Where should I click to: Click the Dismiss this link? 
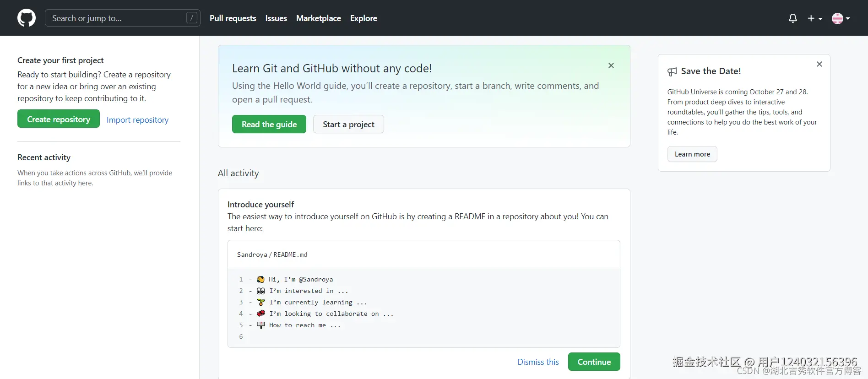click(538, 362)
